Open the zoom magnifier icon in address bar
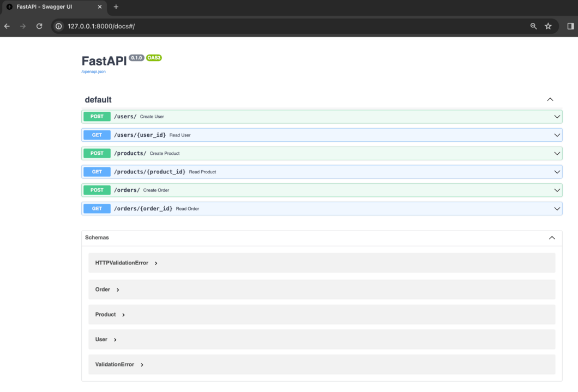Image resolution: width=578 pixels, height=392 pixels. [x=533, y=26]
